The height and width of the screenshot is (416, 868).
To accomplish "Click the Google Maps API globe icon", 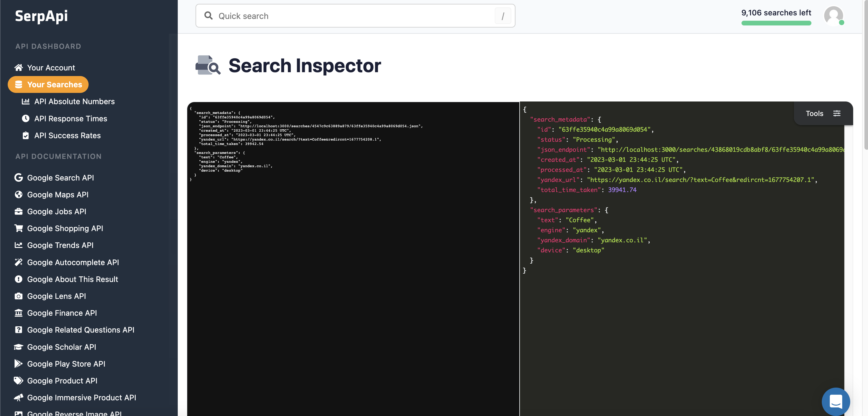I will [19, 194].
